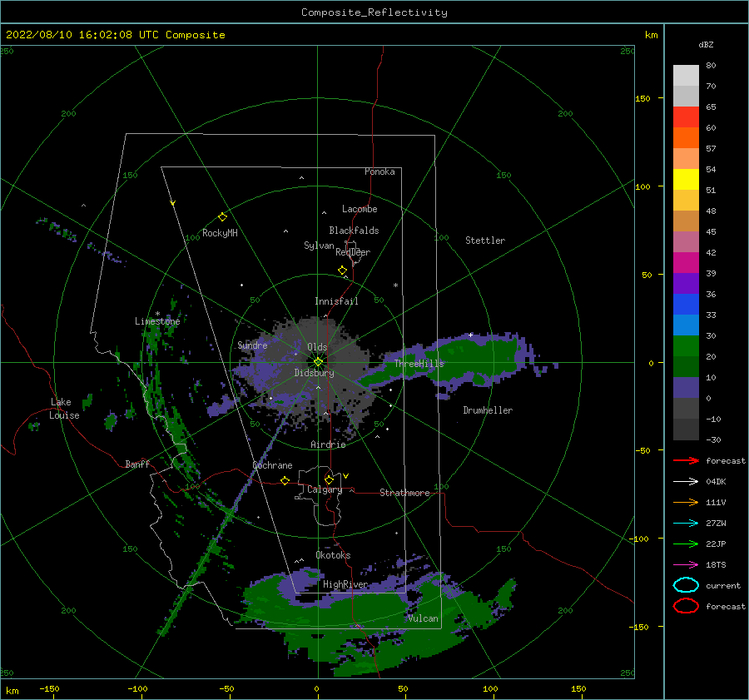Click the Drumheller label
Image resolution: width=749 pixels, height=700 pixels.
pyautogui.click(x=488, y=410)
